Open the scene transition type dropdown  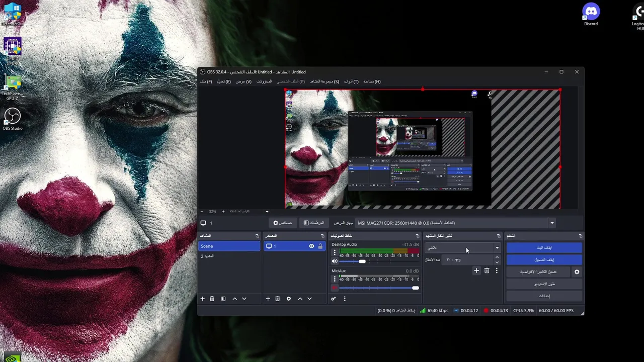(x=463, y=248)
